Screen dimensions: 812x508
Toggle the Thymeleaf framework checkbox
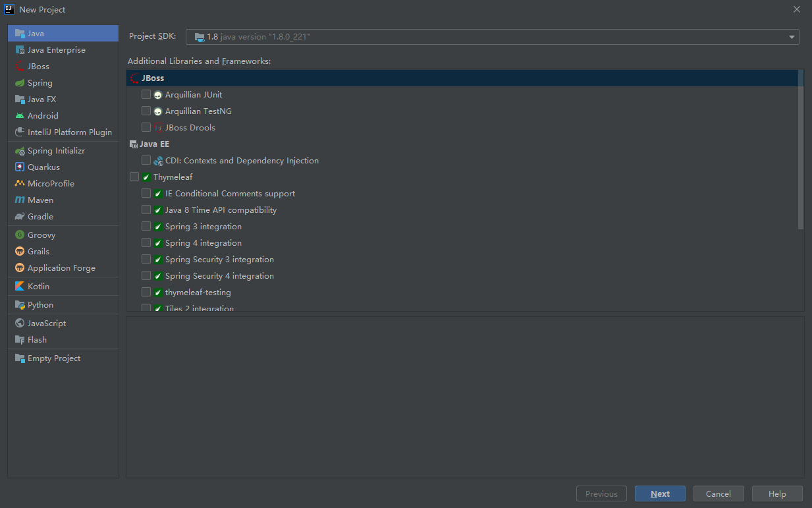coord(134,177)
